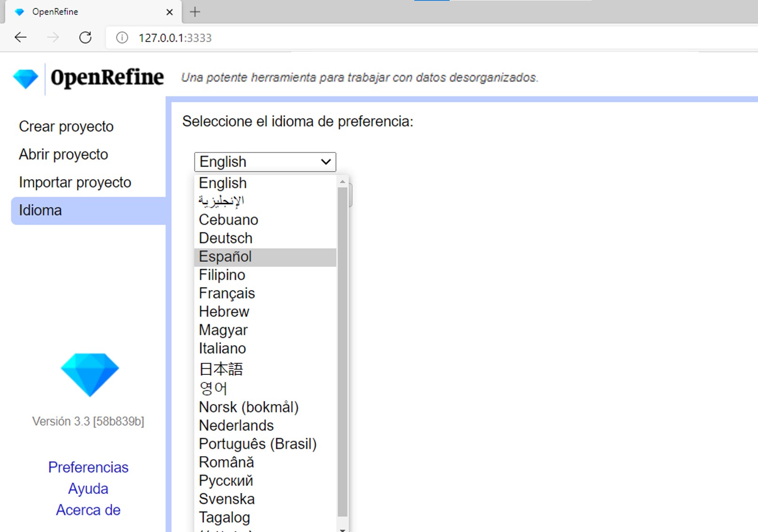
Task: Open a new browser tab with the plus icon
Action: tap(195, 12)
